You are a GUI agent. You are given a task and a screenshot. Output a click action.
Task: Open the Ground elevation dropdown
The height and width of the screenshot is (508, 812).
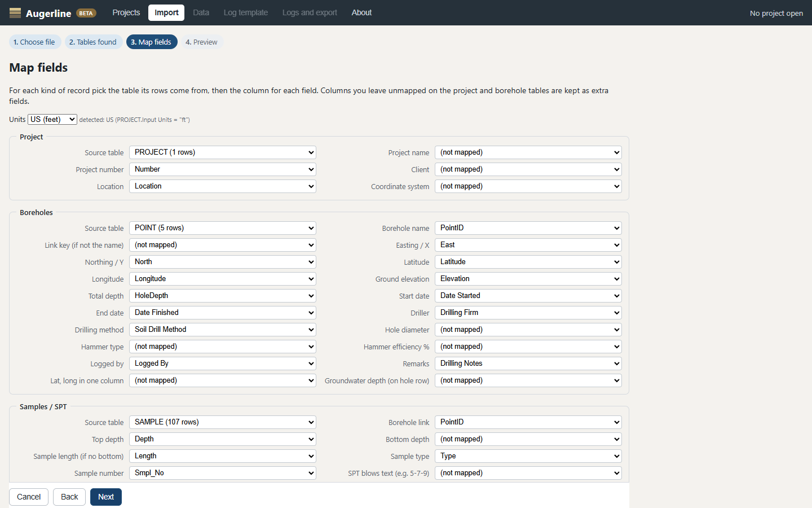528,279
